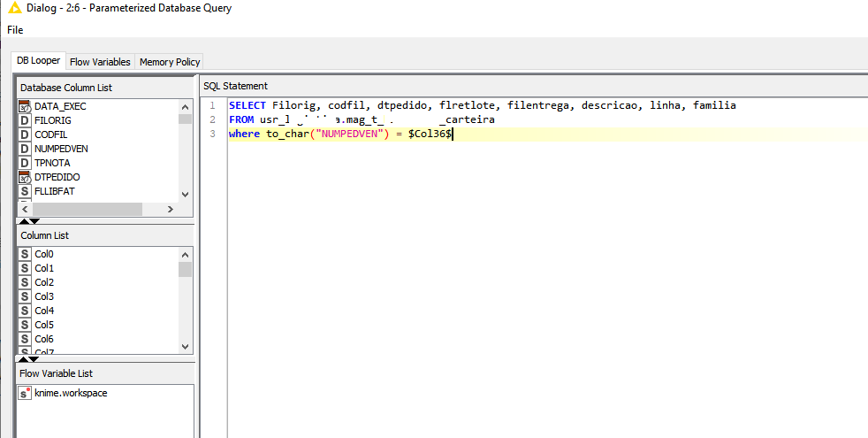Select the S icon beside Col6

25,339
